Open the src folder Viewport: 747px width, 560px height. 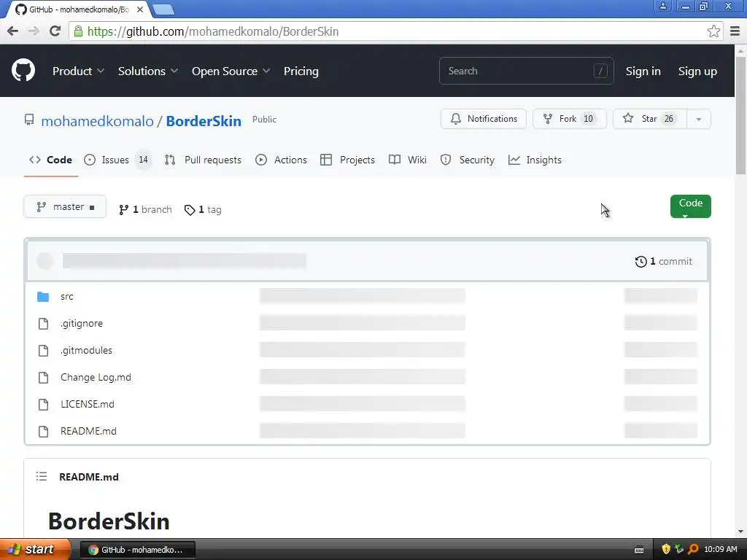click(x=66, y=297)
